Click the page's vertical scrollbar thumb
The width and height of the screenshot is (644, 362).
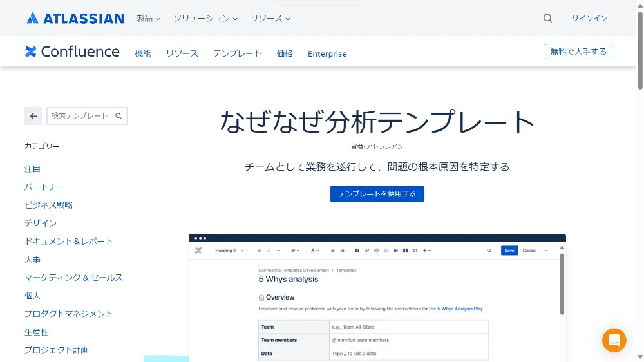(x=640, y=50)
